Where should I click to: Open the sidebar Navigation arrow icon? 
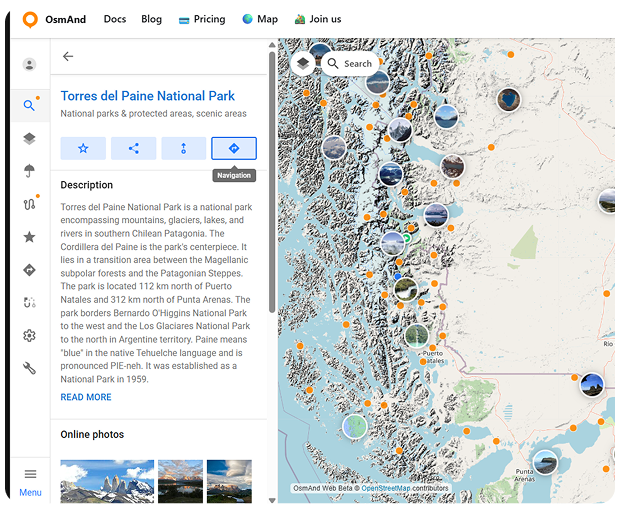coord(29,270)
